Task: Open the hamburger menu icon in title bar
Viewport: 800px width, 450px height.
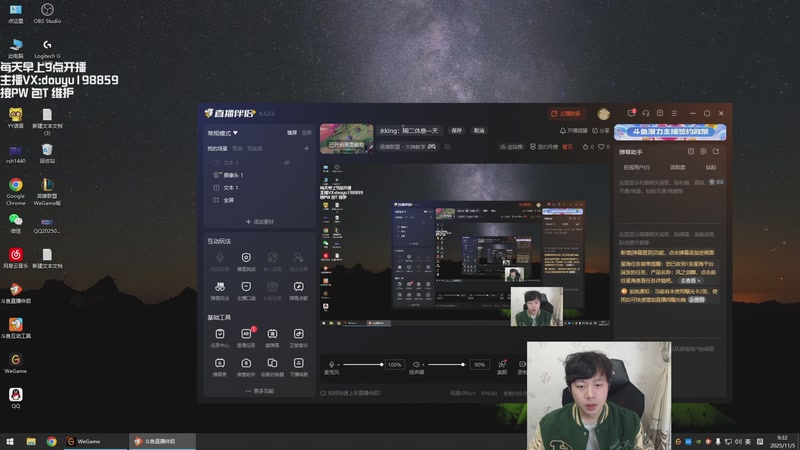Action: click(674, 113)
